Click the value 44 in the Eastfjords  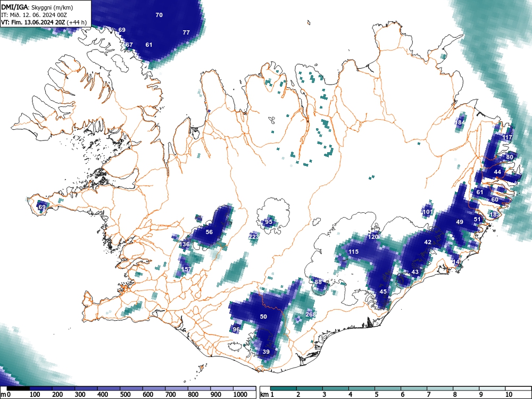[x=497, y=172]
